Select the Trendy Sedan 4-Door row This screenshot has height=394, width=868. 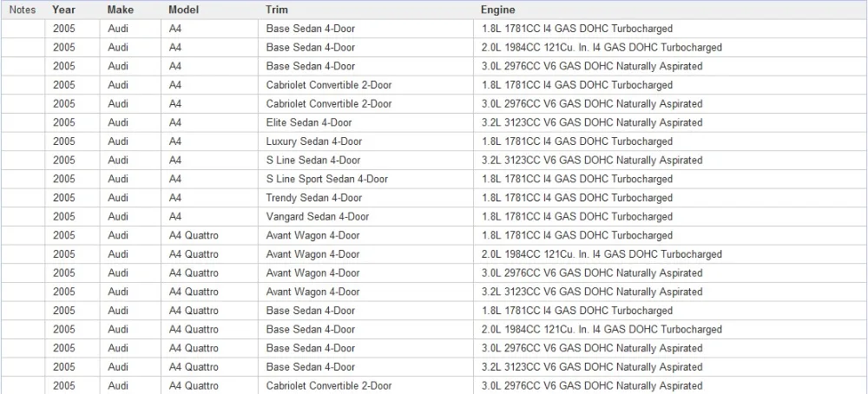[x=434, y=198]
